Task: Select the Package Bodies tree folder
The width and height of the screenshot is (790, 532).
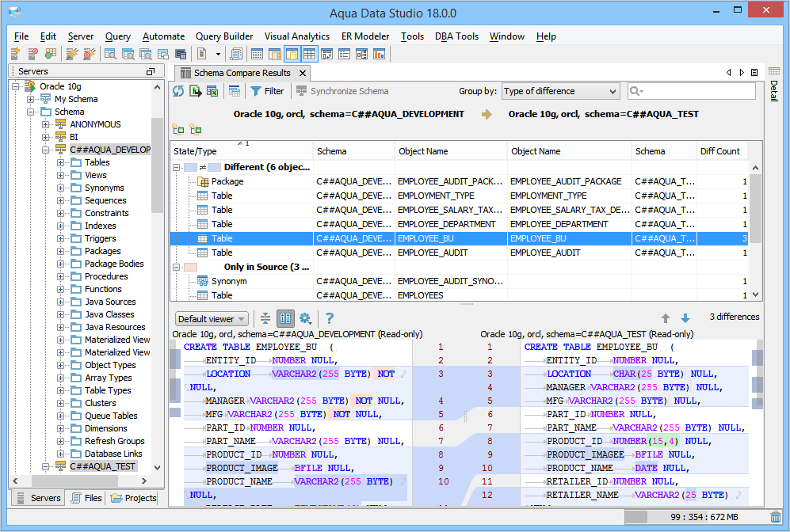Action: tap(114, 264)
